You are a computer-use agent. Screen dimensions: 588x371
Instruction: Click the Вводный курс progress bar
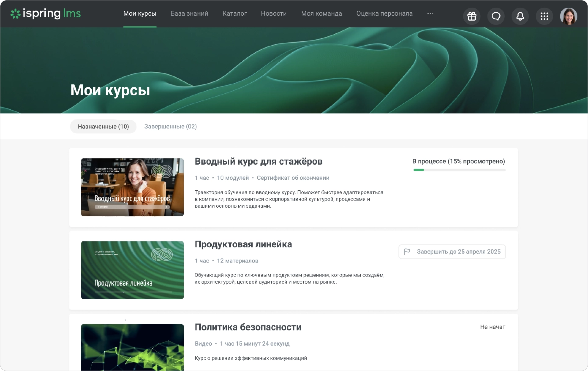pos(459,170)
